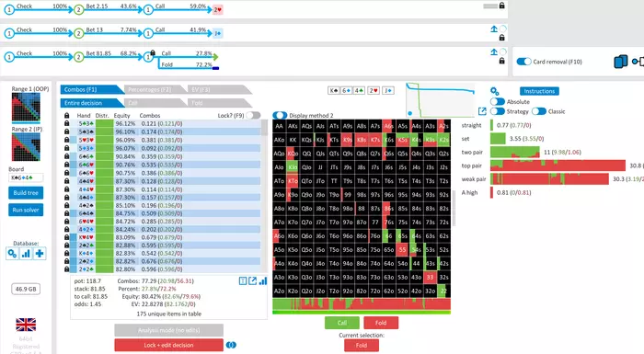Click the Equity column header
Image resolution: width=644 pixels, height=354 pixels.
coord(121,116)
